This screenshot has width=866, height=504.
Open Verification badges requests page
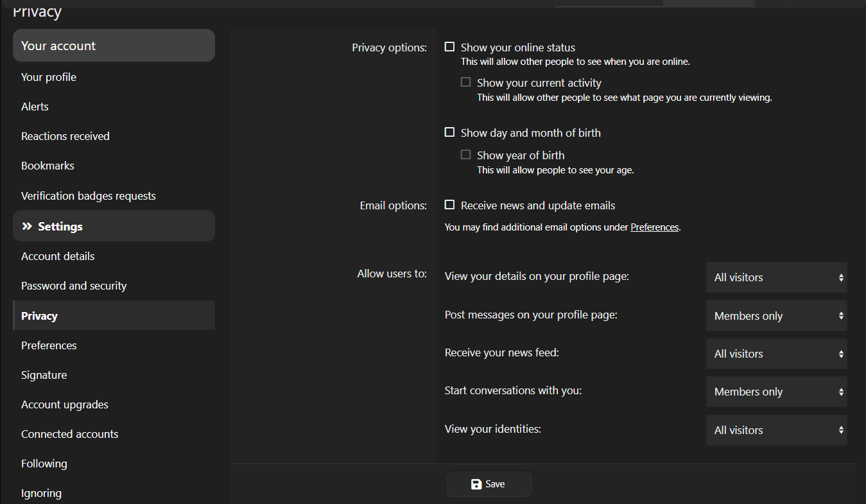pyautogui.click(x=89, y=196)
